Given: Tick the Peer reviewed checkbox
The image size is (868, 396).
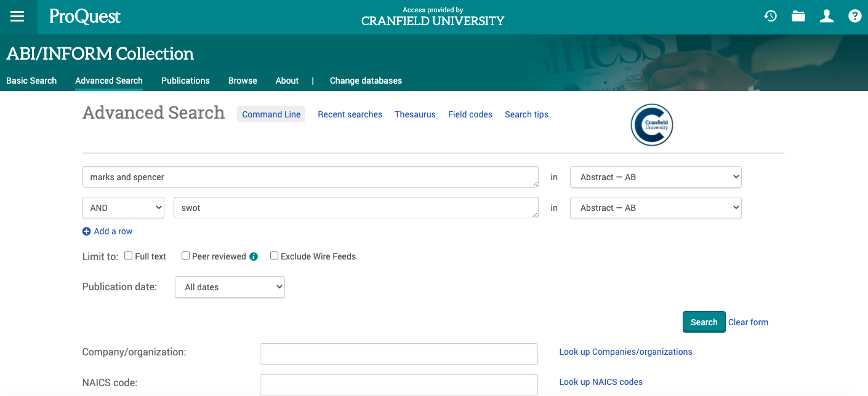Looking at the screenshot, I should [185, 256].
